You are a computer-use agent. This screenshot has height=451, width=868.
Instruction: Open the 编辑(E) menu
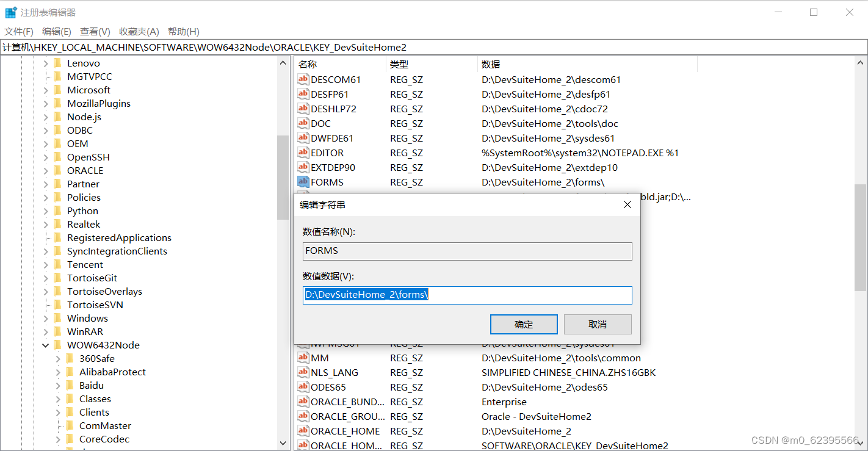[x=56, y=32]
